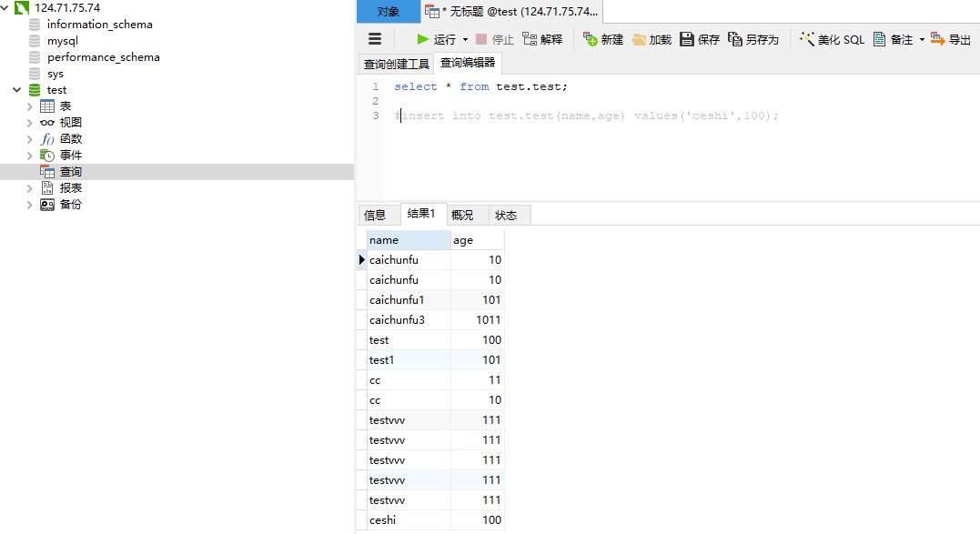Image resolution: width=980 pixels, height=534 pixels.
Task: Select the ceshi name cell
Action: tap(409, 519)
